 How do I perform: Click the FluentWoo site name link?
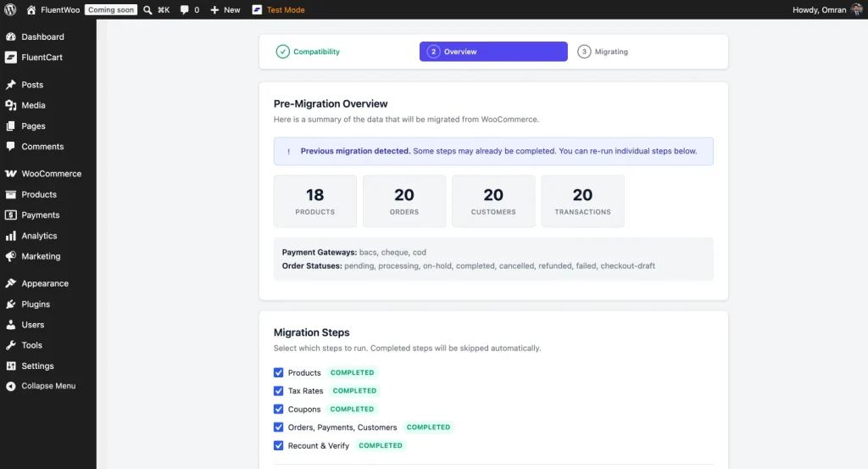pos(60,10)
